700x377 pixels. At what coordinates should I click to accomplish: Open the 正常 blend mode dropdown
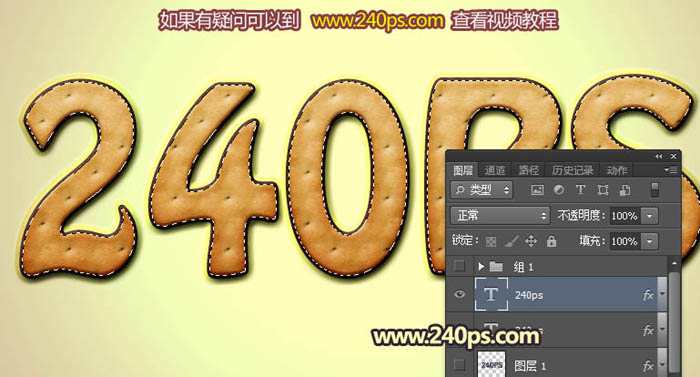point(500,216)
